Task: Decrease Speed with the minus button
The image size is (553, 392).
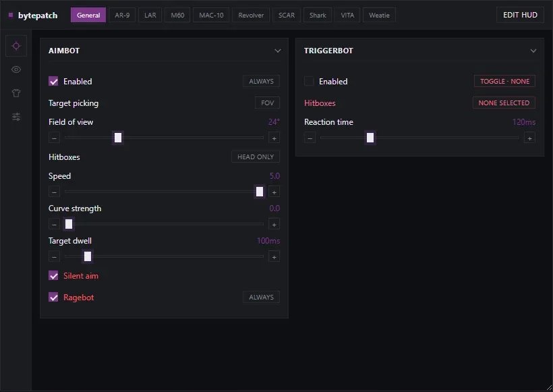Action: pos(54,192)
